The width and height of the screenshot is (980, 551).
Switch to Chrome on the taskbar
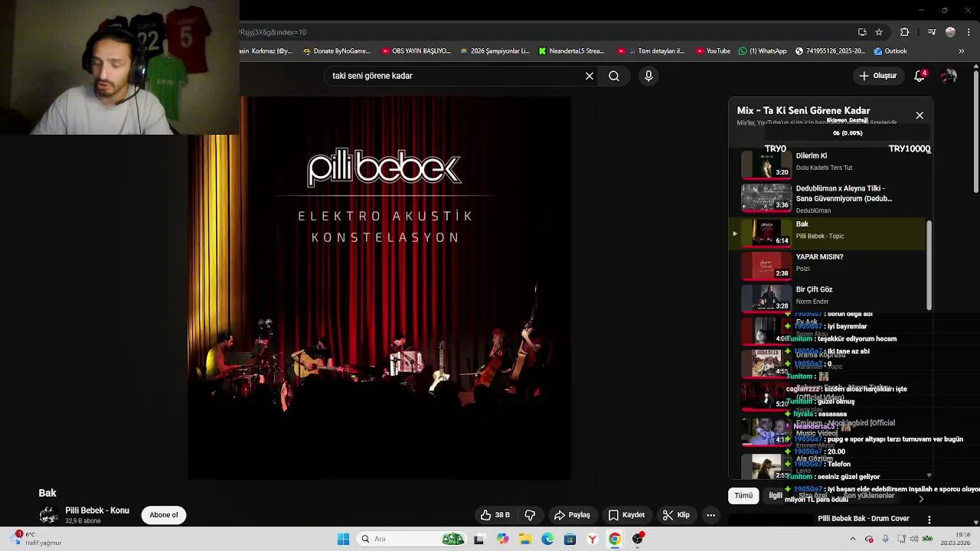click(615, 539)
